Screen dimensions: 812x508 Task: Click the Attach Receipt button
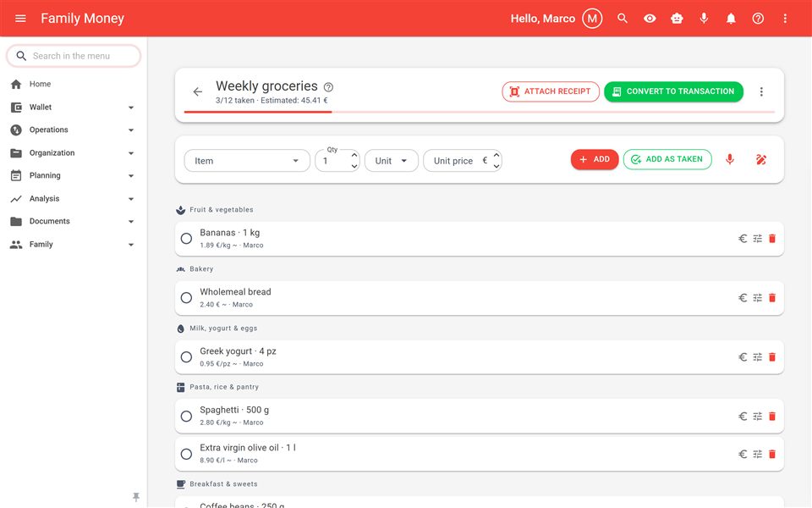pos(551,91)
